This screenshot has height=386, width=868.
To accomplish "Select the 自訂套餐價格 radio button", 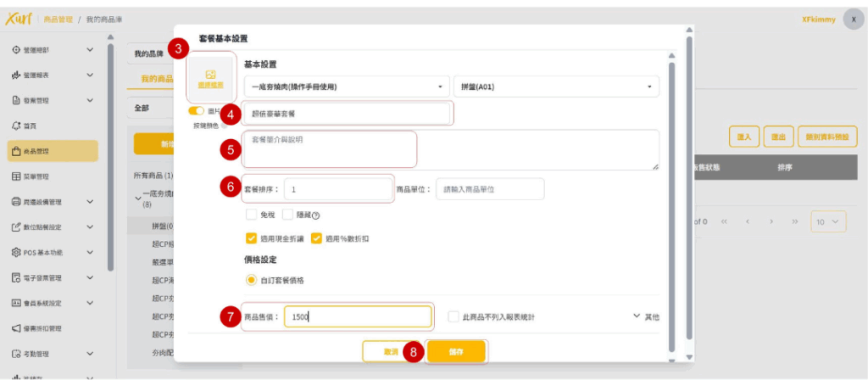I will [x=251, y=279].
